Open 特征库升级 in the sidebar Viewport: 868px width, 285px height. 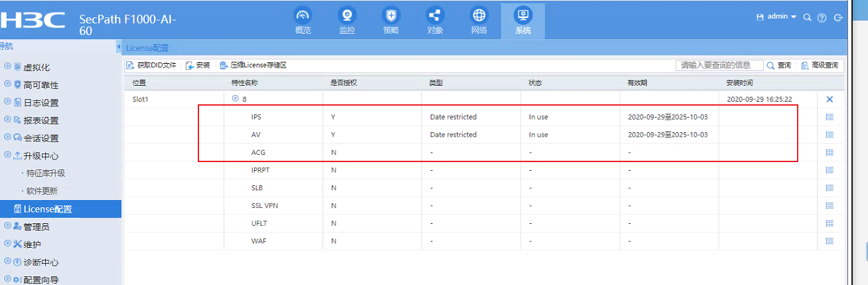[45, 173]
